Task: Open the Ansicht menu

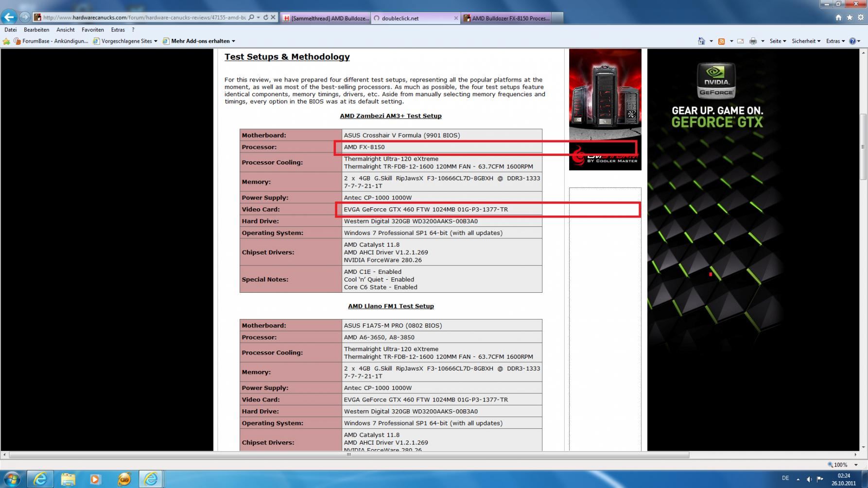Action: (x=66, y=30)
